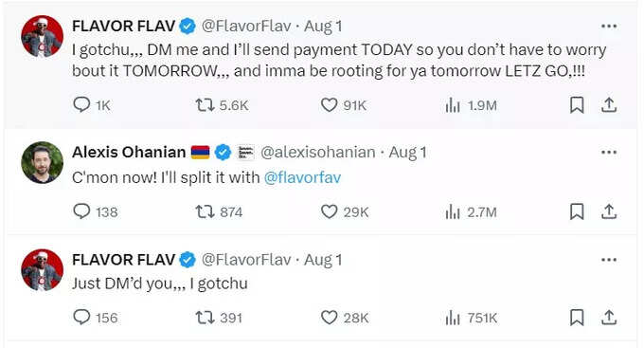Open the @flavorfav mention link
644x348 pixels.
303,177
